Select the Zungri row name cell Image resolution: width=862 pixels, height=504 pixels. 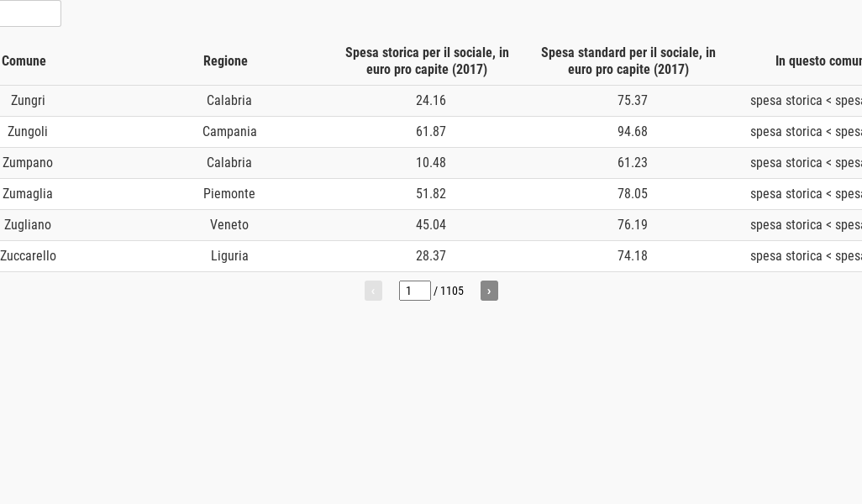pos(28,101)
